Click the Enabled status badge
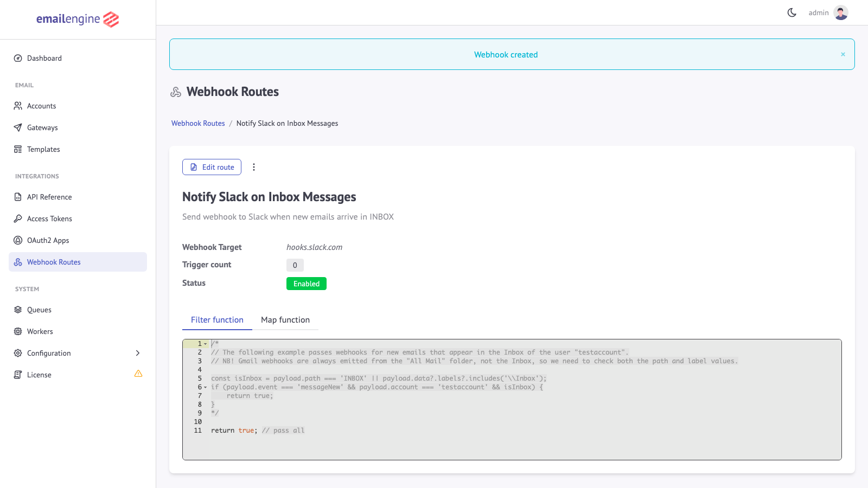Viewport: 868px width, 488px height. tap(307, 284)
